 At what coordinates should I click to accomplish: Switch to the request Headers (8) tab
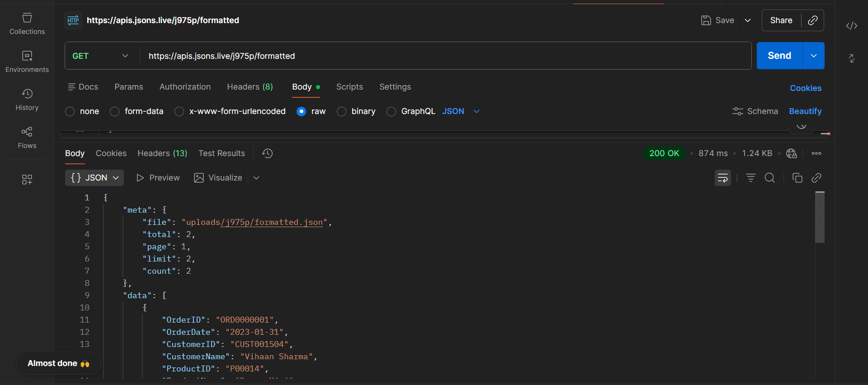click(250, 87)
